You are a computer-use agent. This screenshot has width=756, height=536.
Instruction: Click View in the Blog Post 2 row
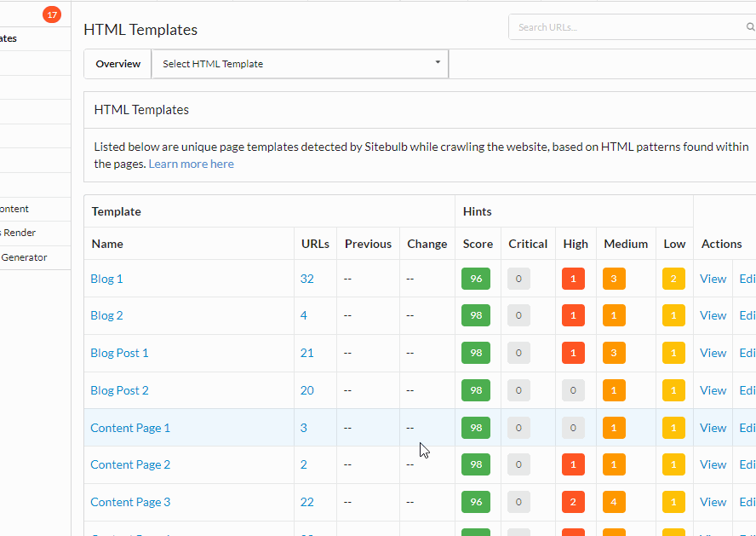tap(713, 390)
